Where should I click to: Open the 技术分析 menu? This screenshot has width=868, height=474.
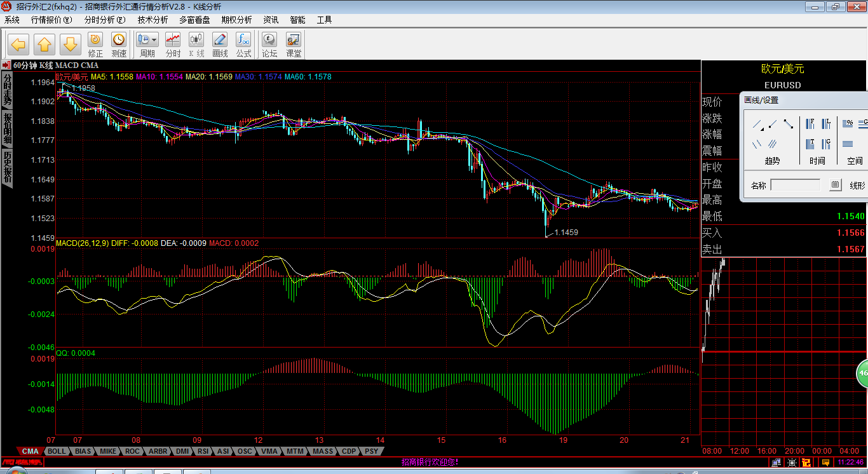[x=153, y=20]
